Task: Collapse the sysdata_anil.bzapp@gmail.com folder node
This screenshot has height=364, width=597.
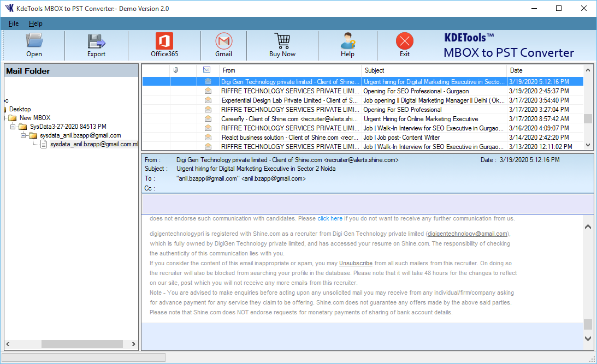Action: [x=23, y=135]
